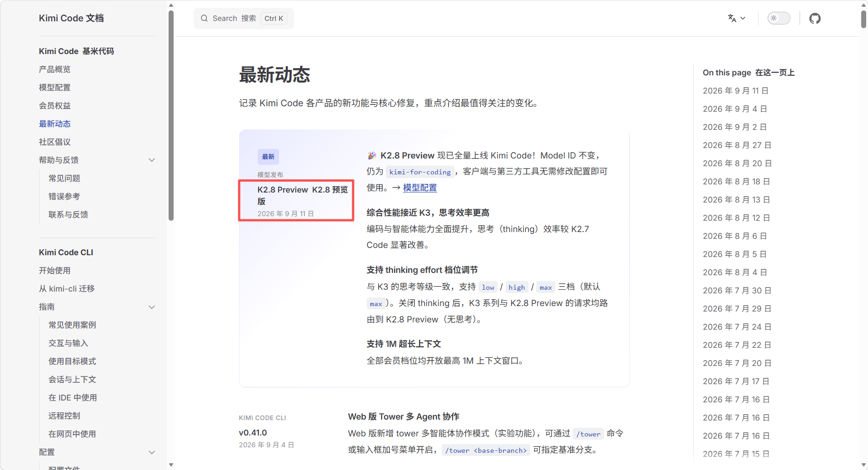Click the sidebar scrollbar down arrow

point(171,465)
